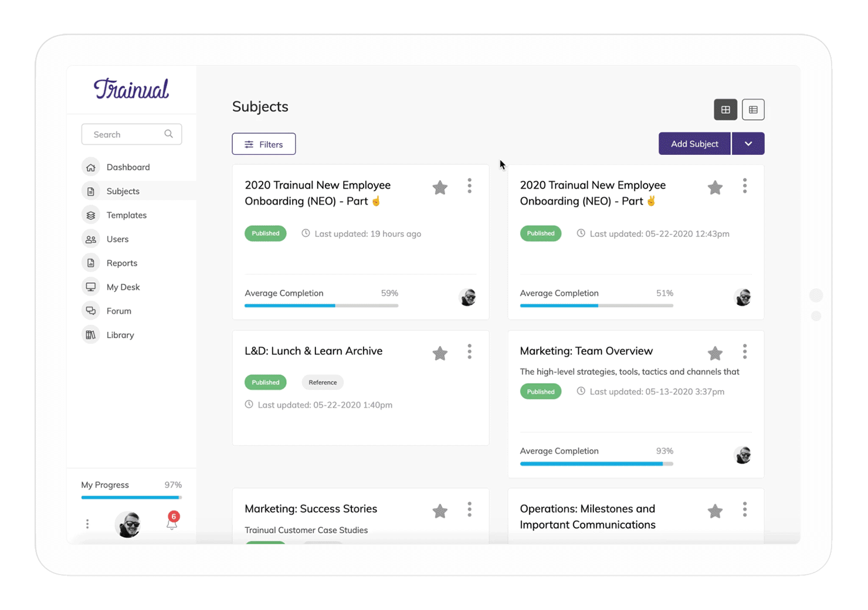
Task: Open Subjects in sidebar
Action: pos(123,191)
